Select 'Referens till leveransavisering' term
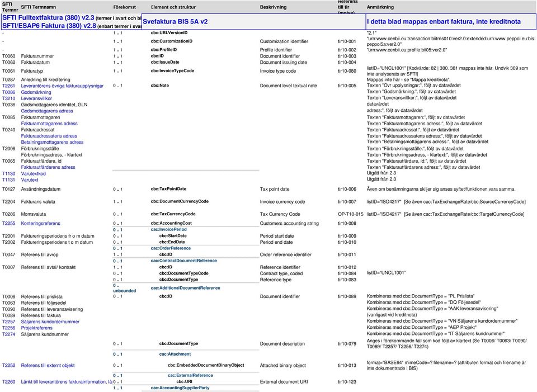 (x=51, y=309)
